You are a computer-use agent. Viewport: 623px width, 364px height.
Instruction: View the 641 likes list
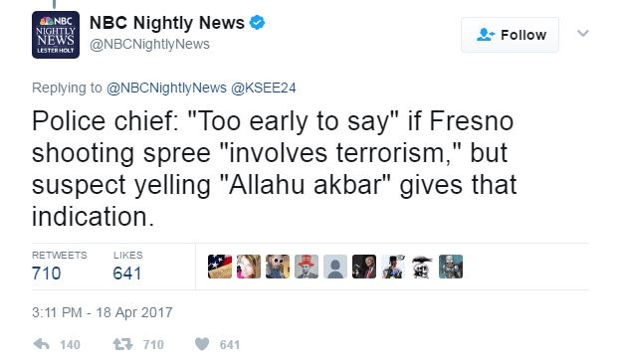pos(127,267)
